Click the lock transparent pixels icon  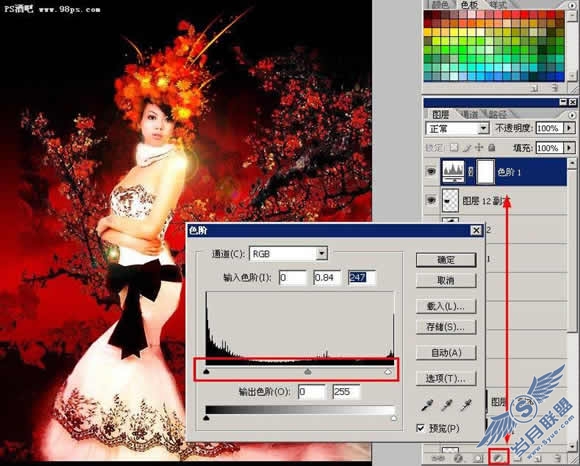tap(454, 148)
